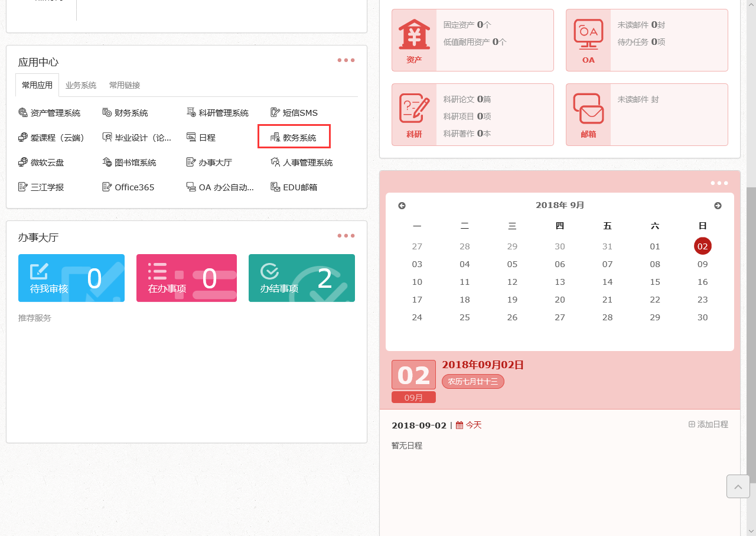
Task: Click the 科研 research panel icon
Action: point(414,114)
